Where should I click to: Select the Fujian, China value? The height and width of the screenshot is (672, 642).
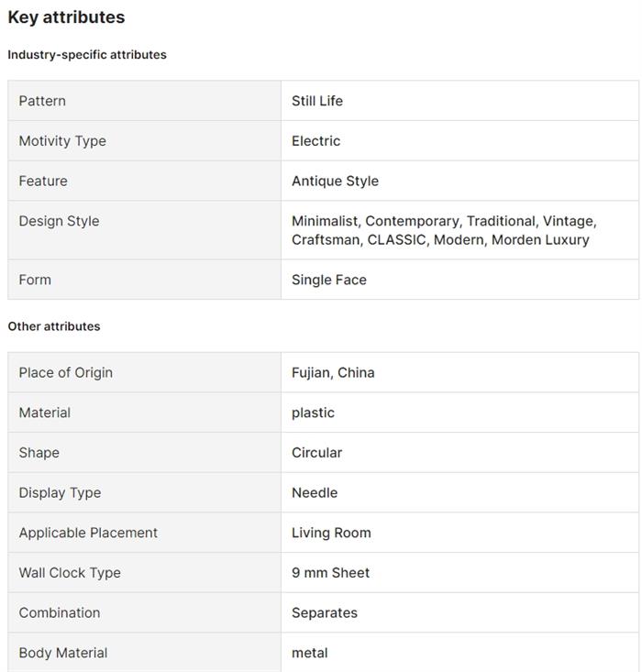point(333,373)
